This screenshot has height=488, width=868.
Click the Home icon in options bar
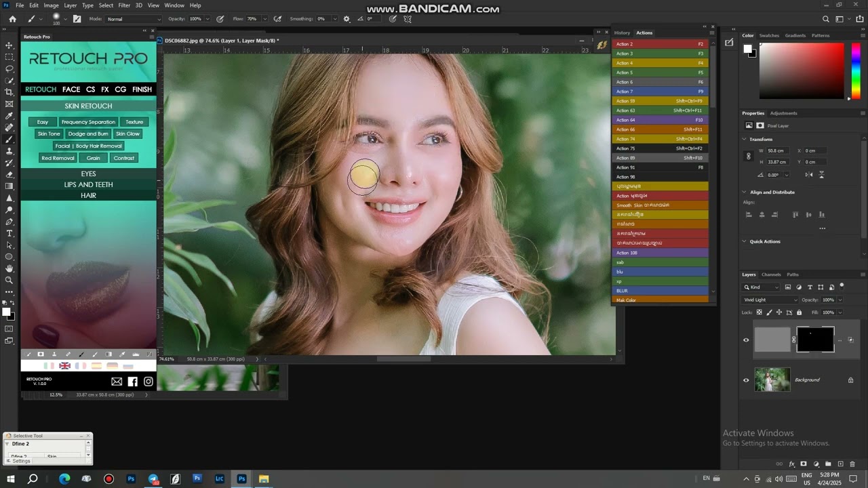[12, 19]
